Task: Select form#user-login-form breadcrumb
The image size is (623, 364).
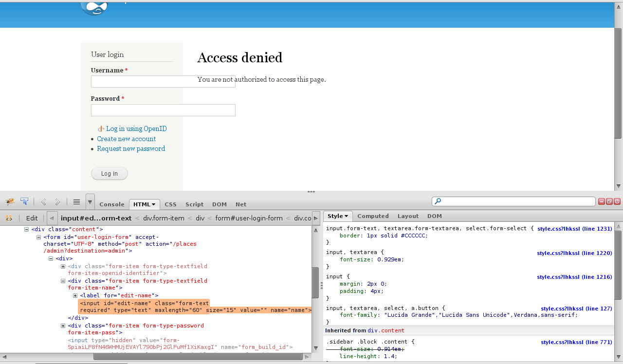Action: (x=249, y=218)
